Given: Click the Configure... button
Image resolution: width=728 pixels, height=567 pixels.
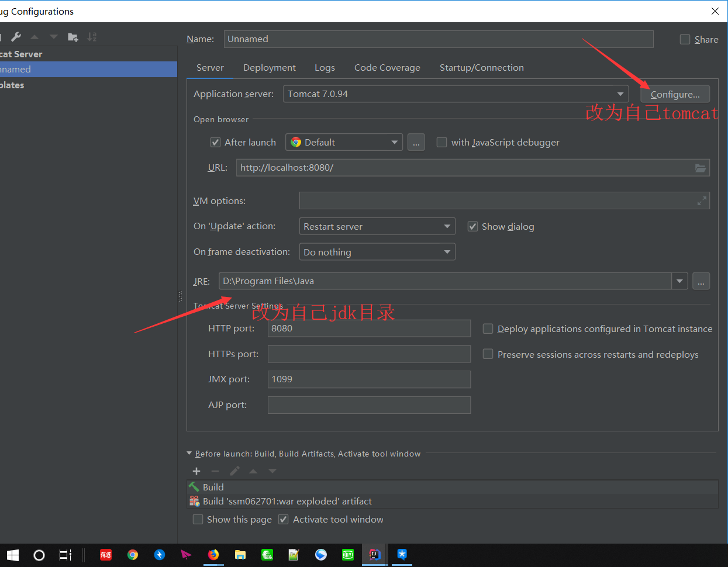Looking at the screenshot, I should click(675, 94).
